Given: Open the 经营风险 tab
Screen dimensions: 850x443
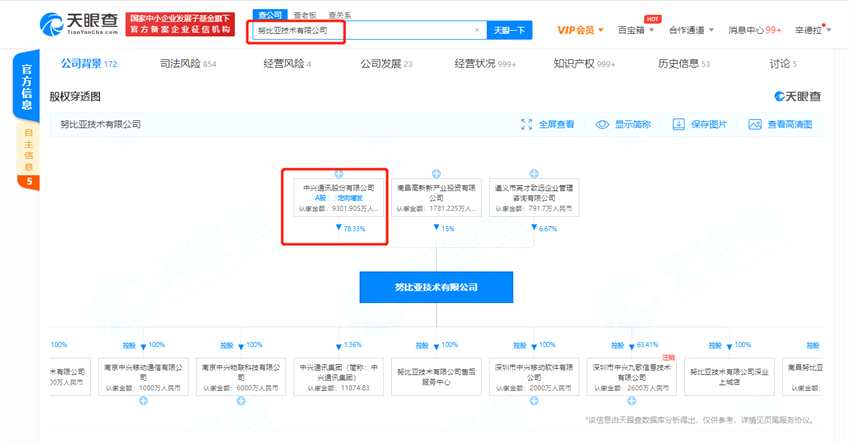Looking at the screenshot, I should tap(287, 64).
